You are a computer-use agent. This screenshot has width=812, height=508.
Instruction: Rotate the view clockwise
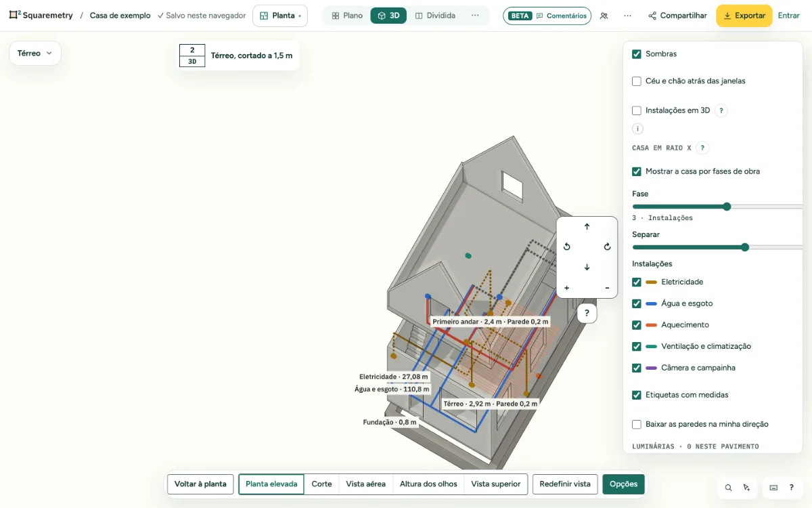point(607,247)
